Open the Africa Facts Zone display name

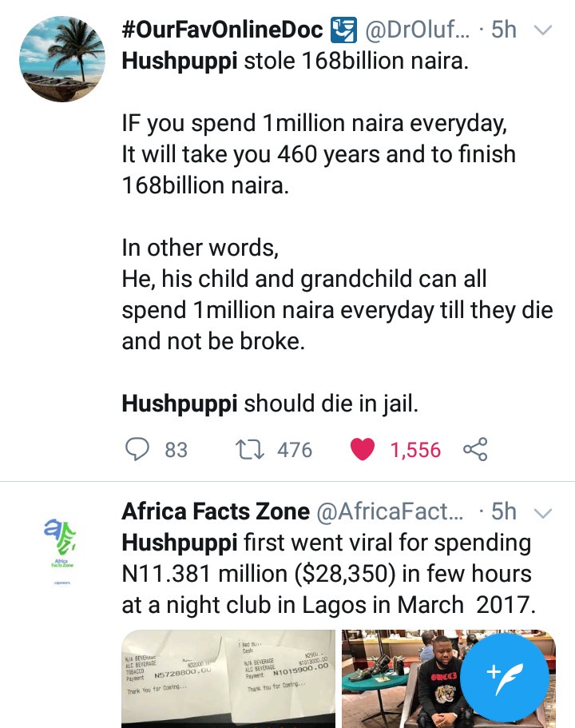[215, 511]
